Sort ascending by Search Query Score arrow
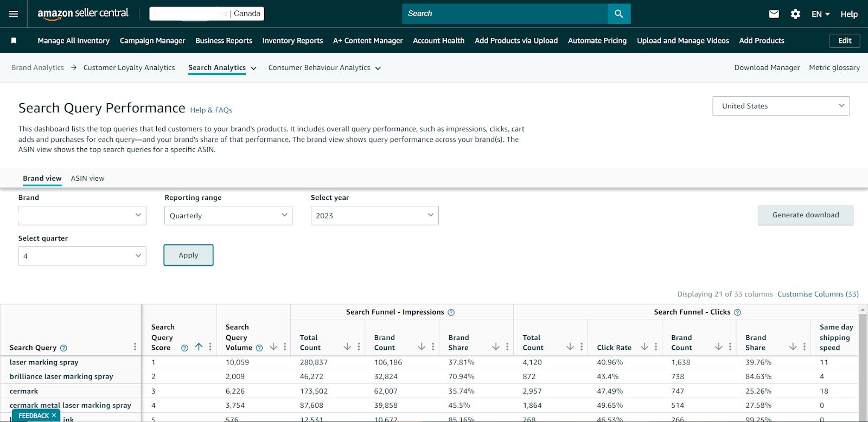 pyautogui.click(x=199, y=347)
